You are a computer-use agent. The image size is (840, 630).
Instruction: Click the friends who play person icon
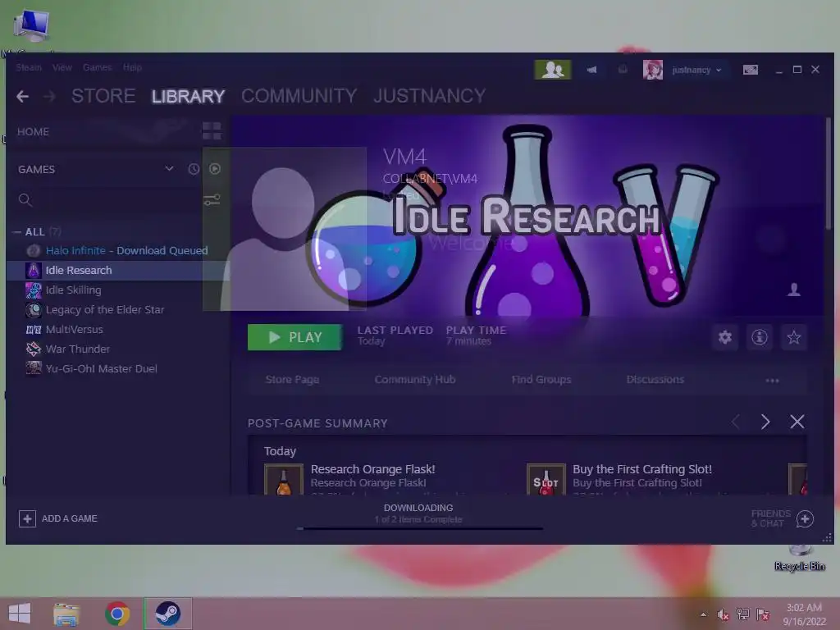click(793, 290)
